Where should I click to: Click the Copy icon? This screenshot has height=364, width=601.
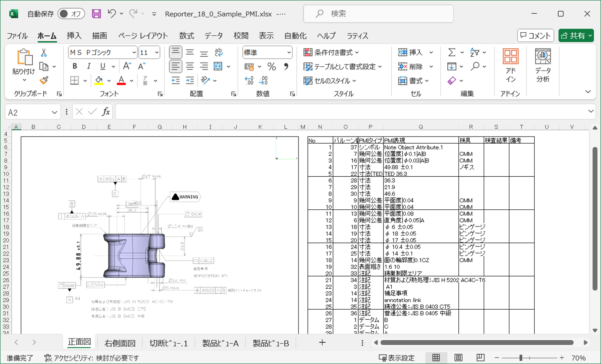pos(44,67)
